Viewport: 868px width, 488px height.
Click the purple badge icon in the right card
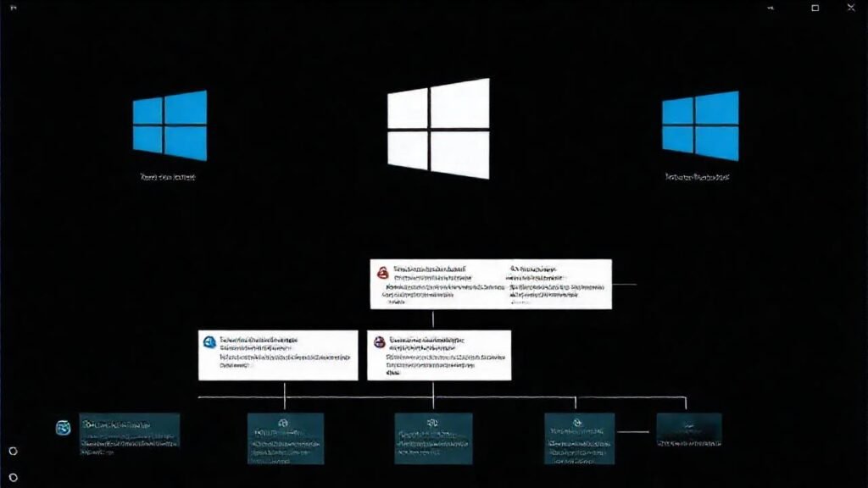[380, 341]
